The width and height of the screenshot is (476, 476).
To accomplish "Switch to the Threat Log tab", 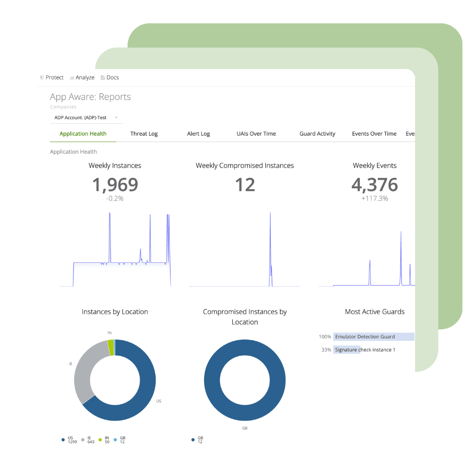I will click(144, 134).
